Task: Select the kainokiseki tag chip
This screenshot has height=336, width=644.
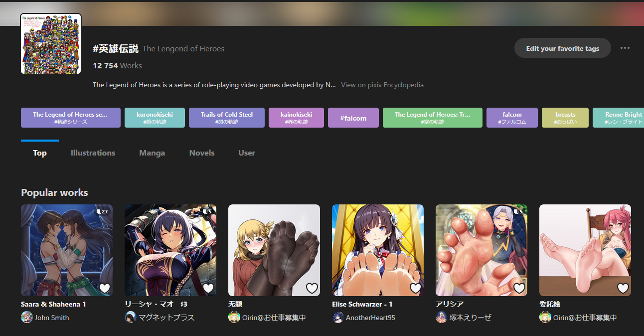Action: 296,118
